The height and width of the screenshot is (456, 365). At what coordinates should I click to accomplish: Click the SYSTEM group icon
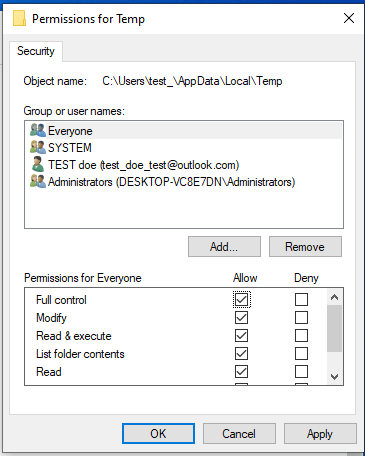coord(38,147)
